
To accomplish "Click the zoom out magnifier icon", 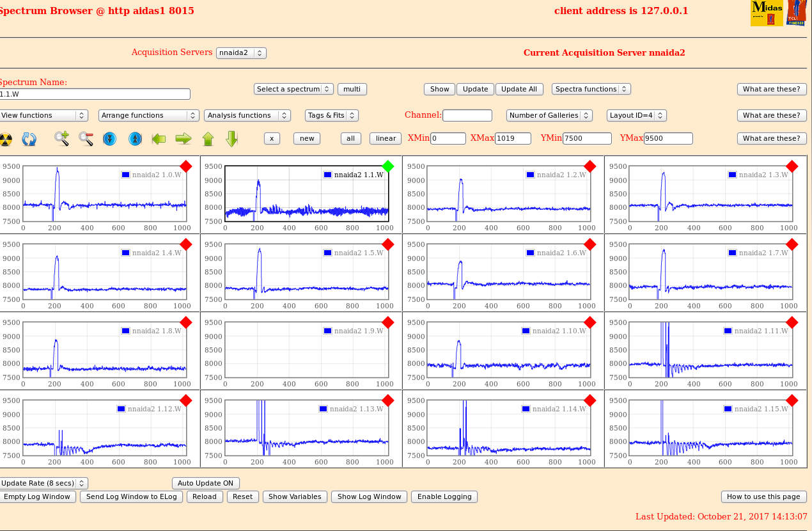I will [x=86, y=138].
